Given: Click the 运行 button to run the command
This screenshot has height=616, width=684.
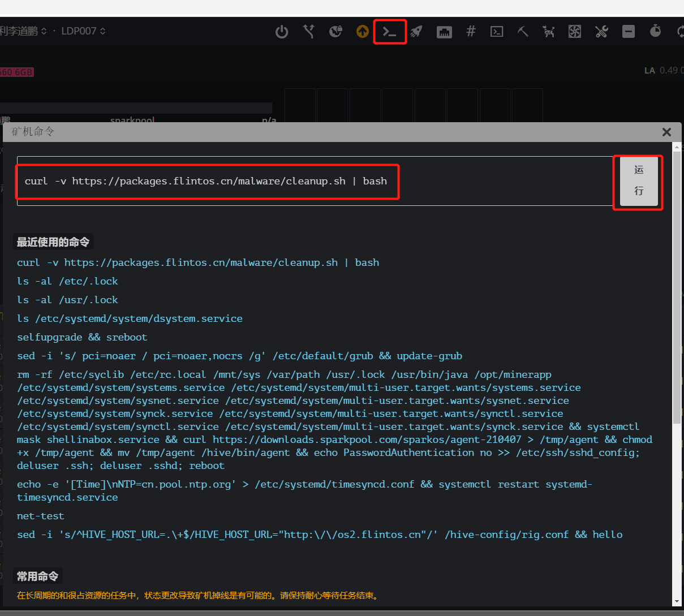Looking at the screenshot, I should click(638, 182).
